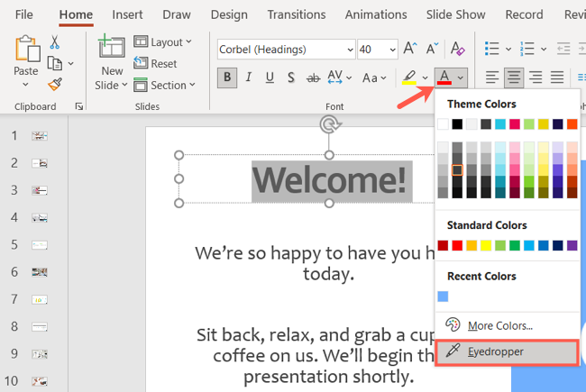Toggle Justify alignment
The image size is (586, 392).
coord(557,77)
